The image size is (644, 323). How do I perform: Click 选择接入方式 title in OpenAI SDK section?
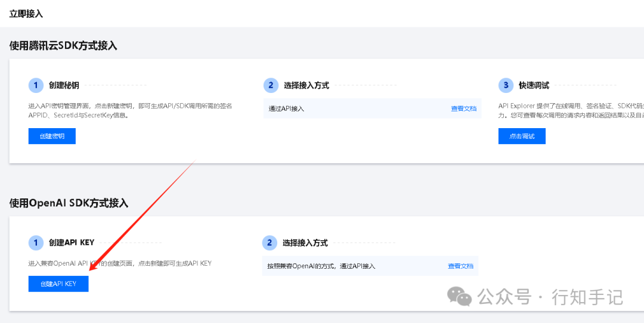305,243
